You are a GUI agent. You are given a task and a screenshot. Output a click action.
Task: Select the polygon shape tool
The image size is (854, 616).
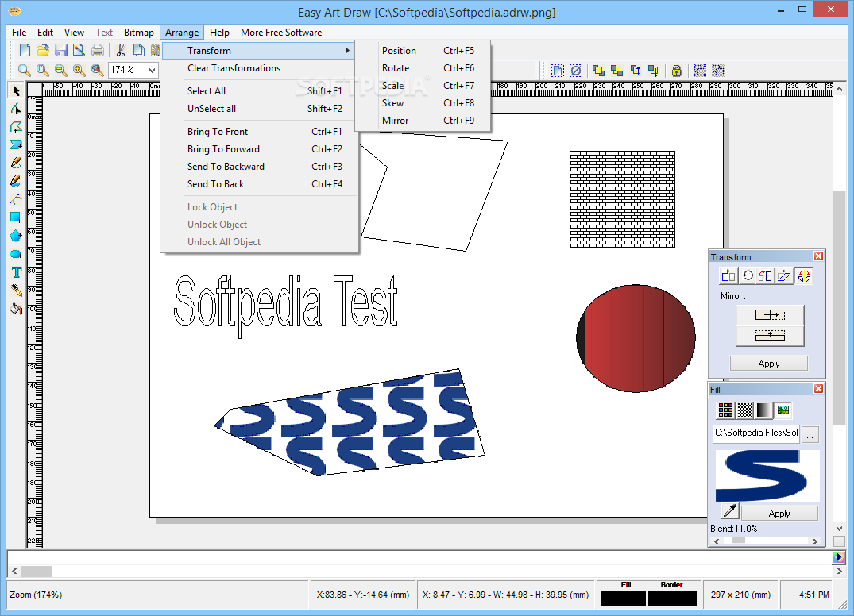(x=16, y=236)
